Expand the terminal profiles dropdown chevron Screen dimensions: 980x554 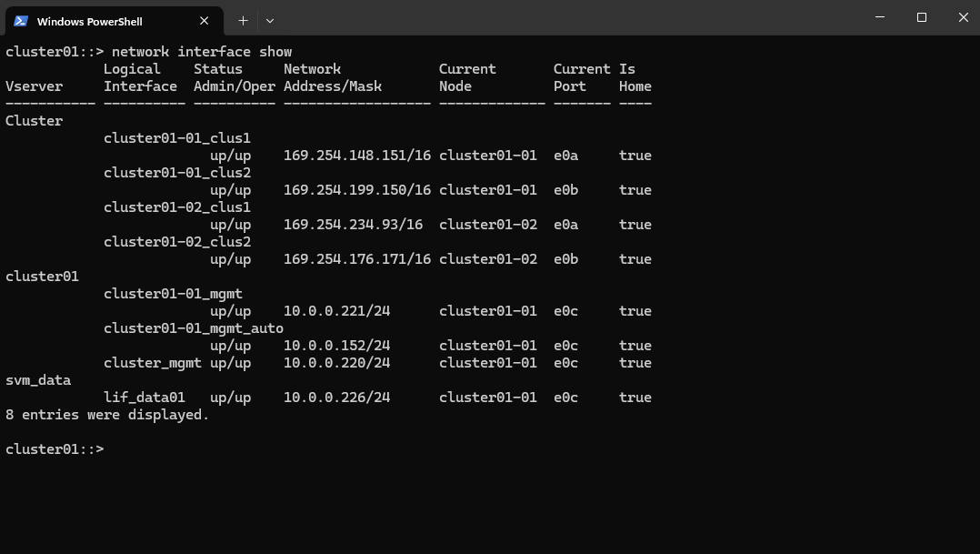[270, 21]
